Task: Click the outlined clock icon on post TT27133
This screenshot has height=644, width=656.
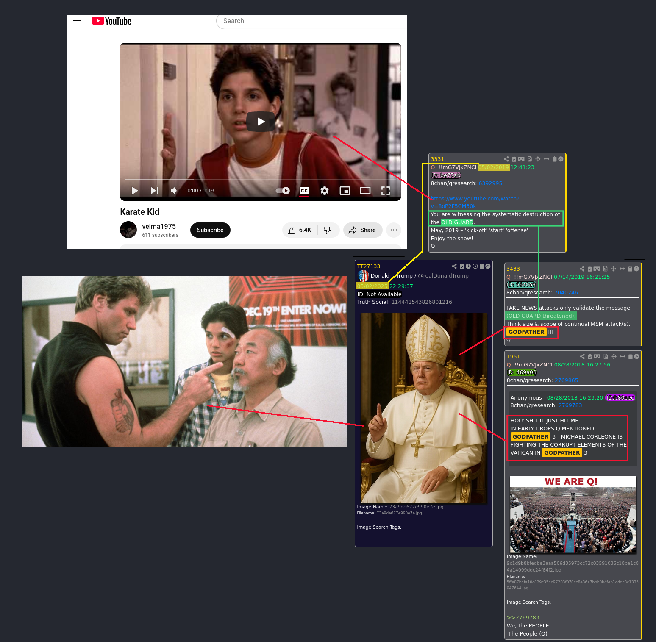Action: [x=475, y=266]
